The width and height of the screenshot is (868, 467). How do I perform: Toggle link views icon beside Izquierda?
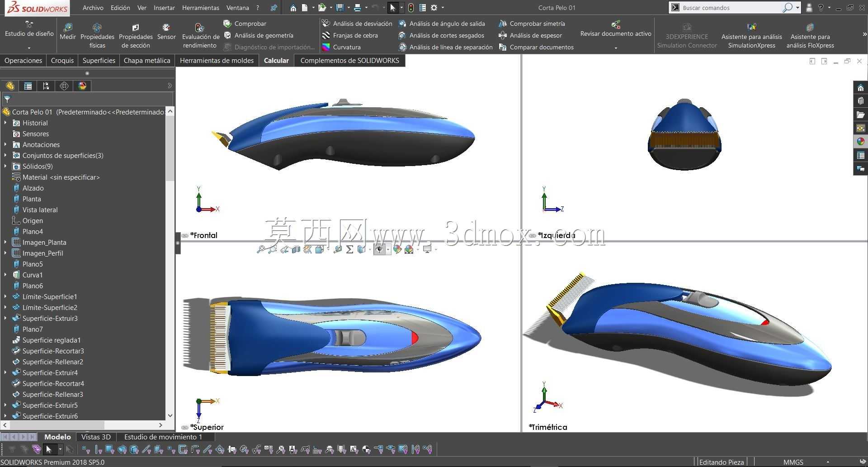533,236
